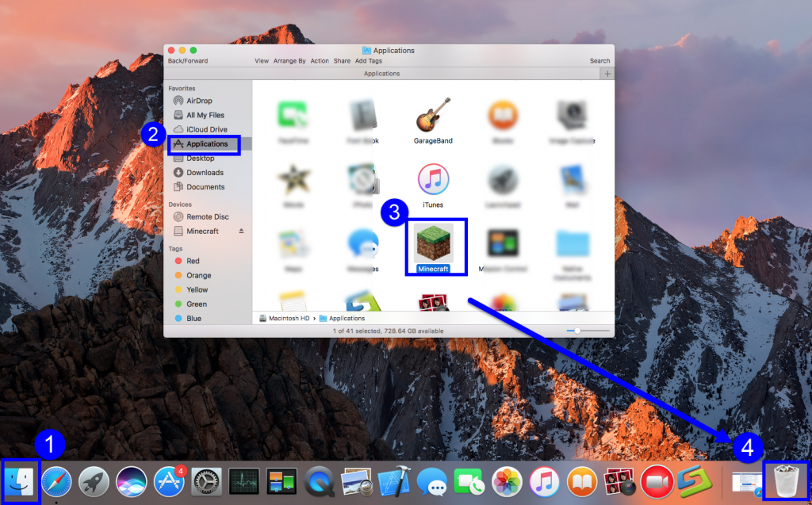
Task: Open Finder from the dock
Action: tap(20, 480)
